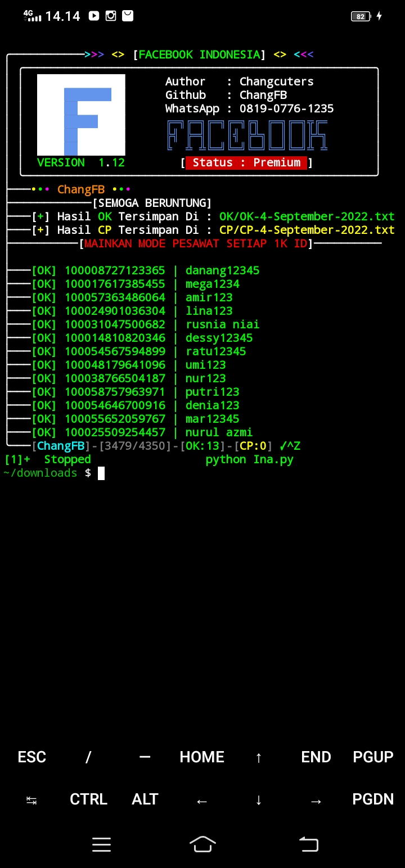Select the line with denia123
405x868 pixels.
[135, 406]
